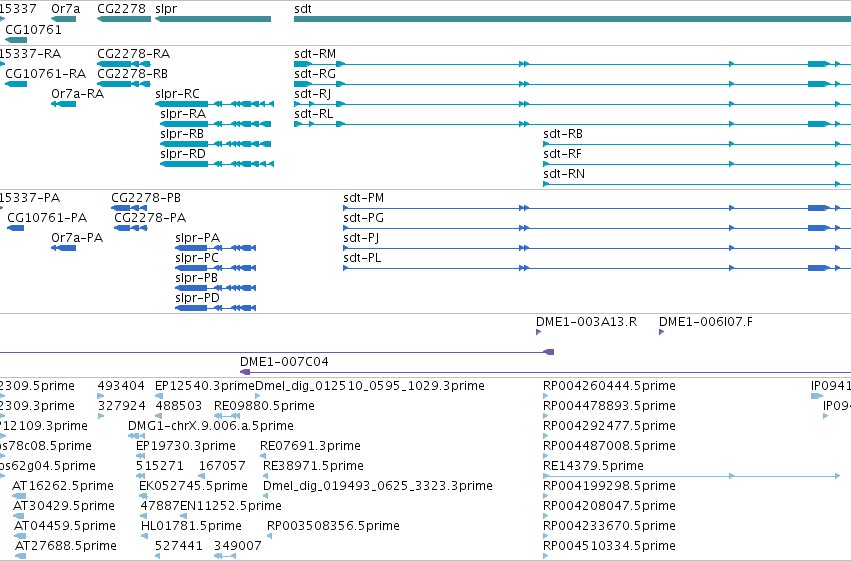
Task: Select DMG1-chrX.9.006.a.5prime feature
Action: coord(136,436)
